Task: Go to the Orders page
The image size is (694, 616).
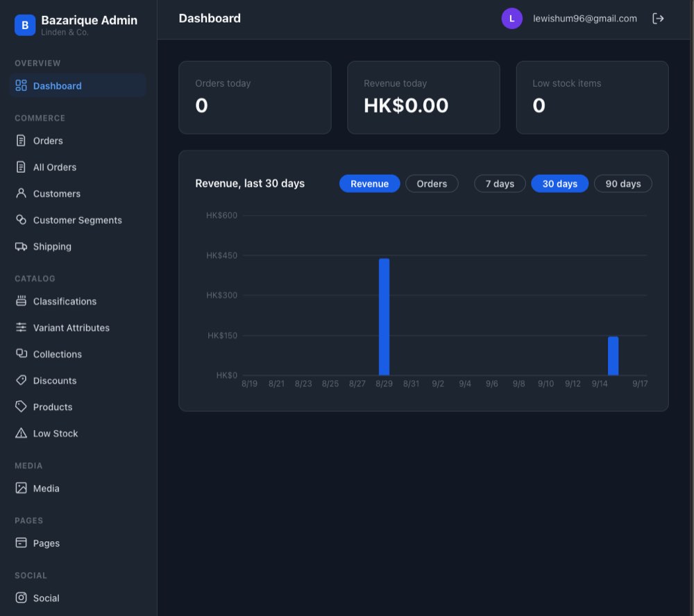Action: pyautogui.click(x=78, y=141)
